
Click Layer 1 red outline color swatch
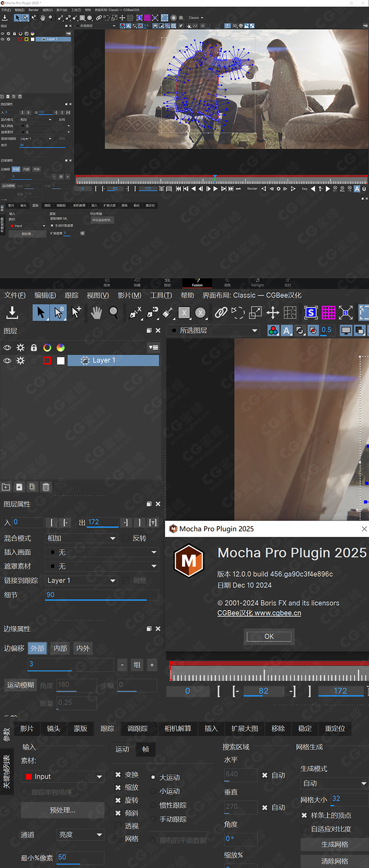click(x=47, y=361)
